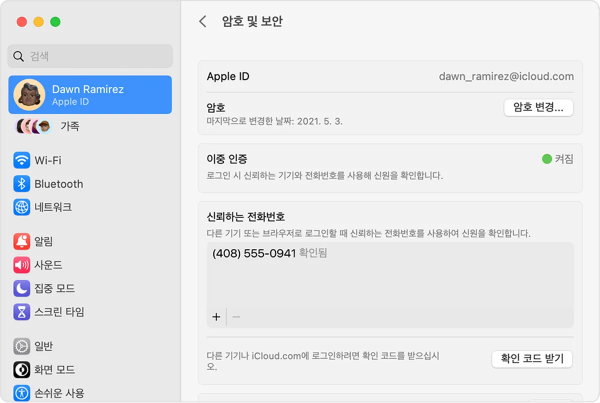Select 화면 모드 in the sidebar
Image resolution: width=600 pixels, height=403 pixels.
point(54,370)
